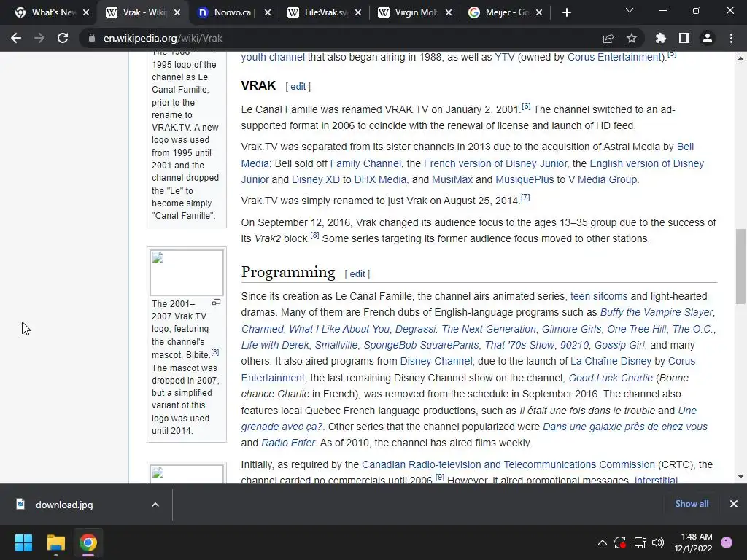Close the Virgin Mobile tab
This screenshot has width=747, height=560.
(449, 13)
